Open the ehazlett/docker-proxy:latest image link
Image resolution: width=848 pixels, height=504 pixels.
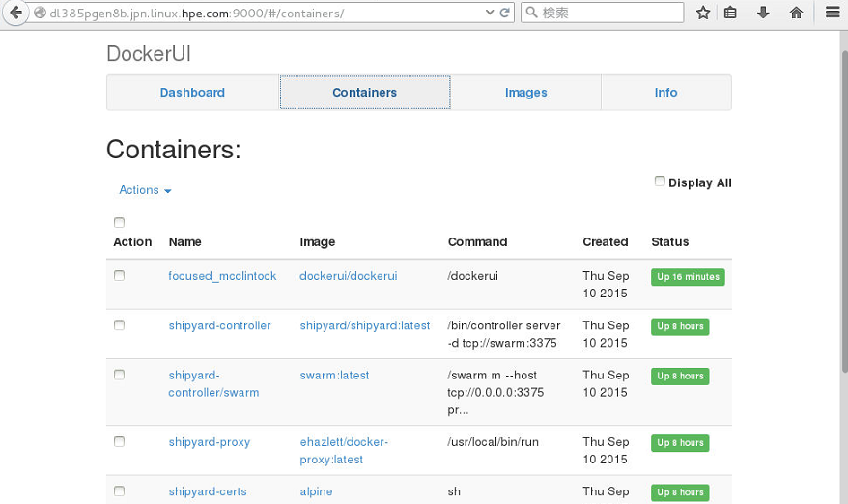pyautogui.click(x=344, y=451)
